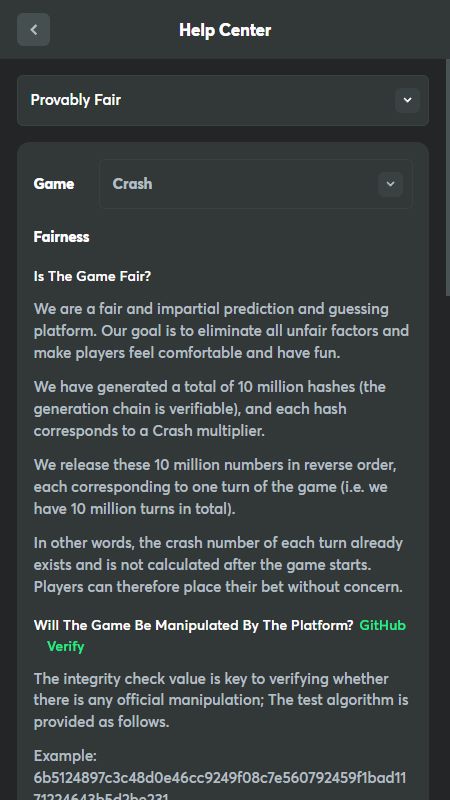Open the GitHub link
This screenshot has width=450, height=800.
pos(383,625)
